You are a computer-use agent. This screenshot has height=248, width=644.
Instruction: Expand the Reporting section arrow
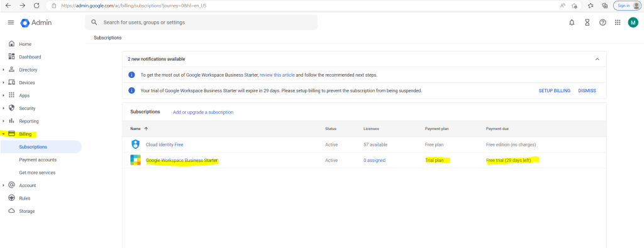click(x=3, y=121)
